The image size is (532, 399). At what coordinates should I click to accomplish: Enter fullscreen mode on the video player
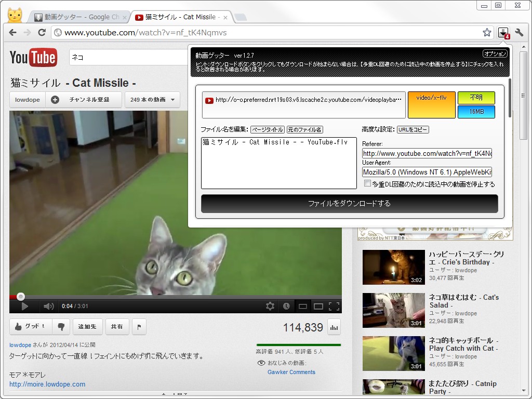tap(335, 307)
